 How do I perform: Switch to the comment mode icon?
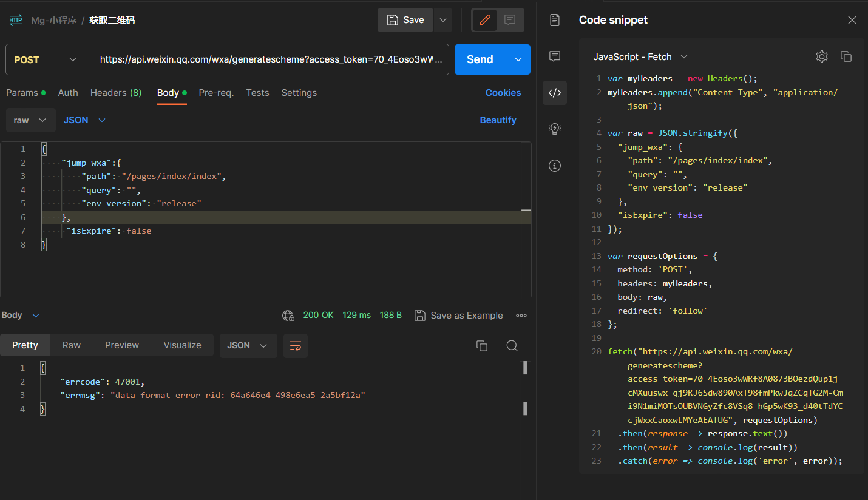510,20
